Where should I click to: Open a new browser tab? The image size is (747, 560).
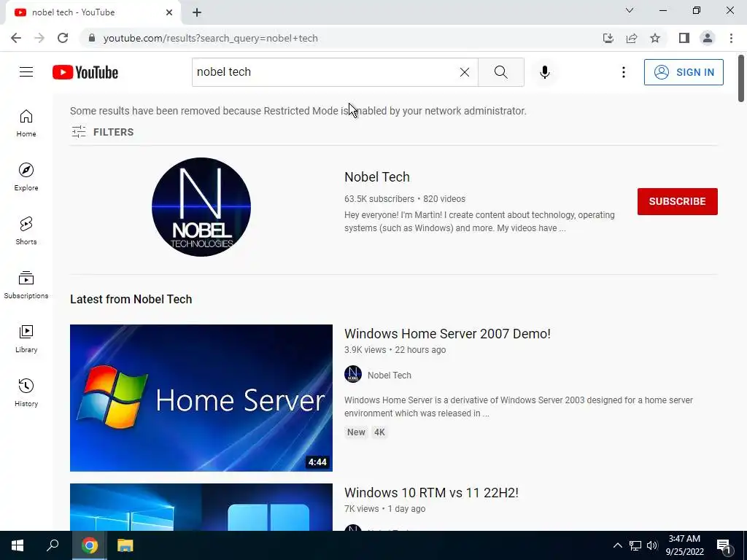[x=197, y=12]
